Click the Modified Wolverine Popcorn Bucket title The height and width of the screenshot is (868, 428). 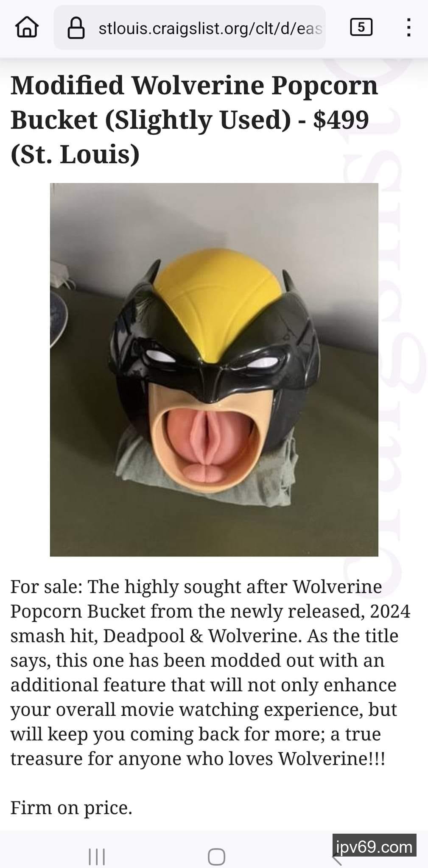coord(194,102)
